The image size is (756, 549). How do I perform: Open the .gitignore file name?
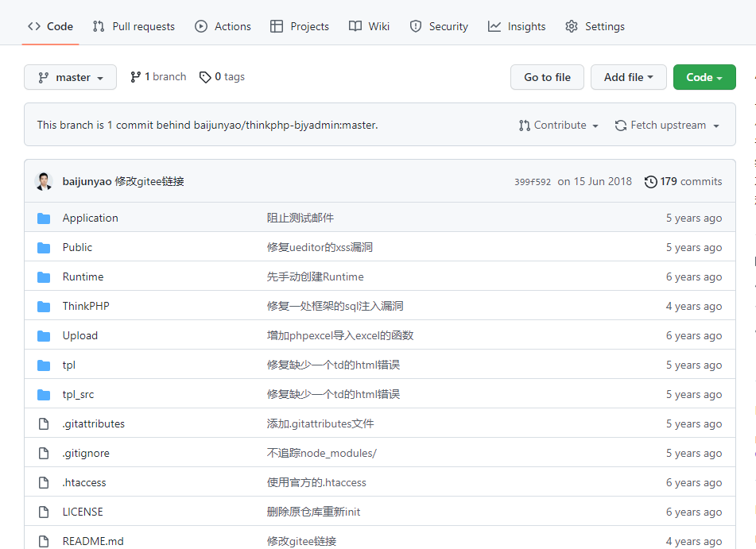pos(86,453)
